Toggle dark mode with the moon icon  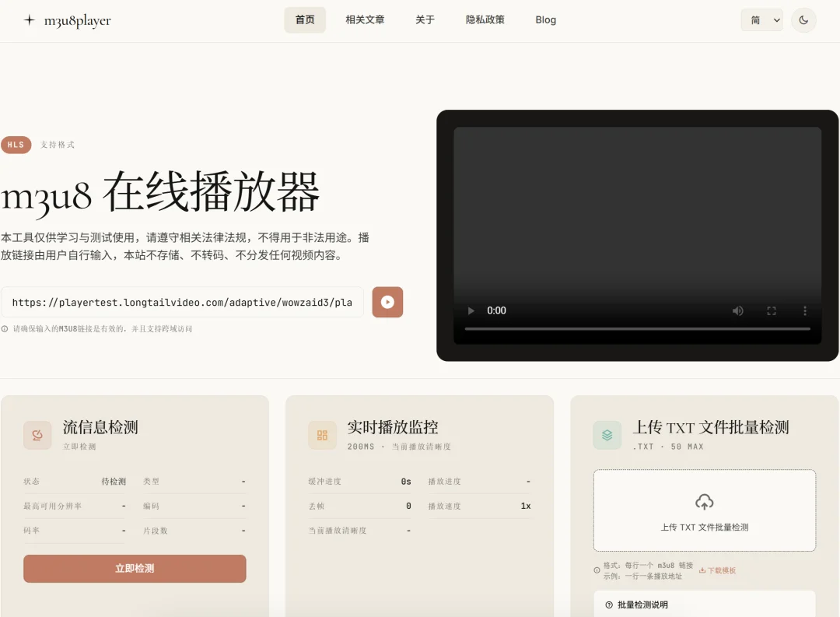[803, 19]
